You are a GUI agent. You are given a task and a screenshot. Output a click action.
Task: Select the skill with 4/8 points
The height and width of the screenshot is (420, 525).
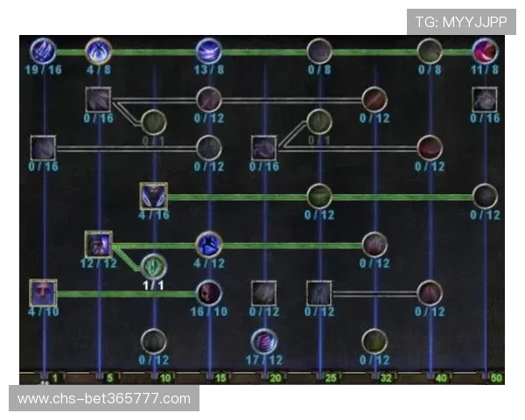pyautogui.click(x=98, y=51)
